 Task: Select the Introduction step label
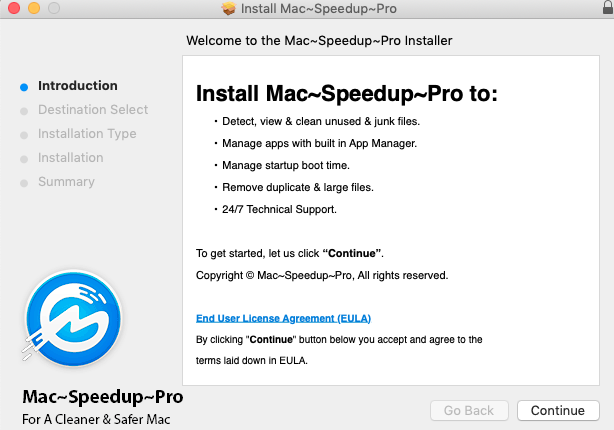click(78, 86)
